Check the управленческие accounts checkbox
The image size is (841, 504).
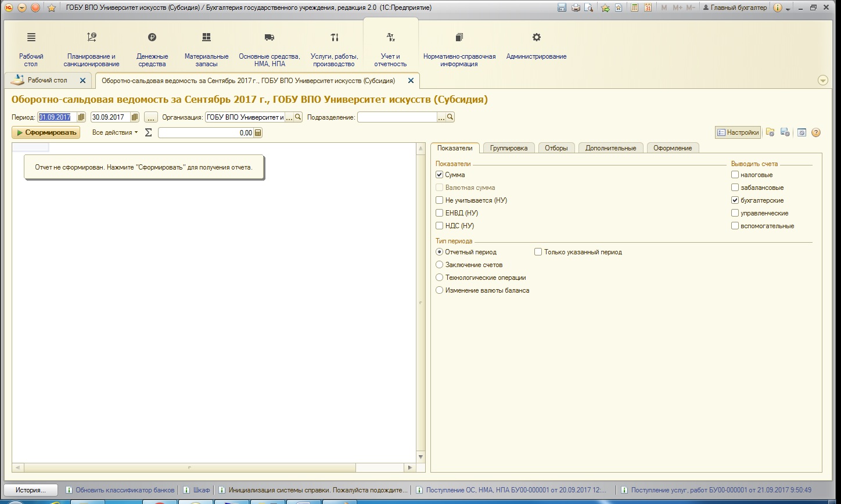[735, 213]
